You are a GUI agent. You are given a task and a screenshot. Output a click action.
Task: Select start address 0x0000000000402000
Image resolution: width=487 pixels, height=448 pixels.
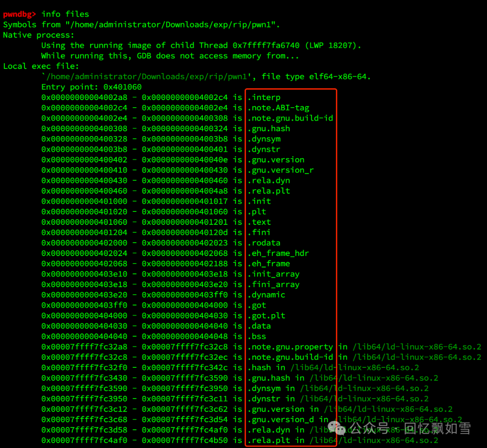pos(84,243)
